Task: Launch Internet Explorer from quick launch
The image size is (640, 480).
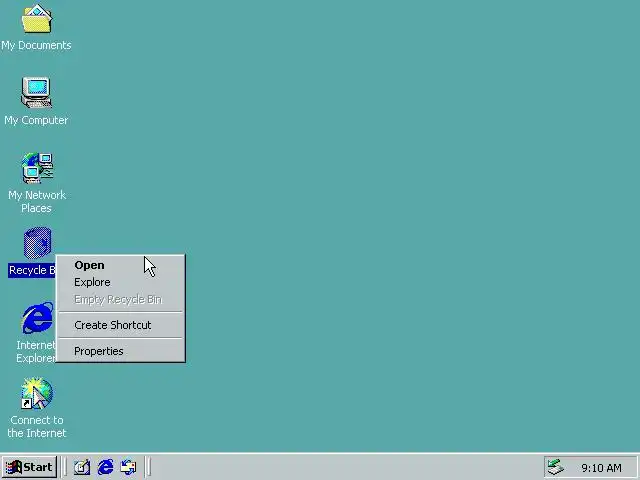Action: click(x=105, y=467)
